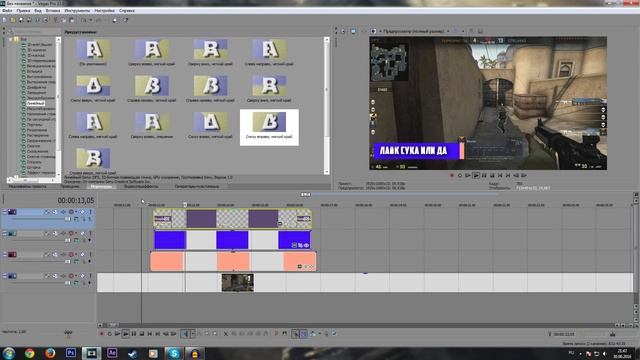Minimize track 2 header
The height and width of the screenshot is (360, 640).
(x=4, y=233)
